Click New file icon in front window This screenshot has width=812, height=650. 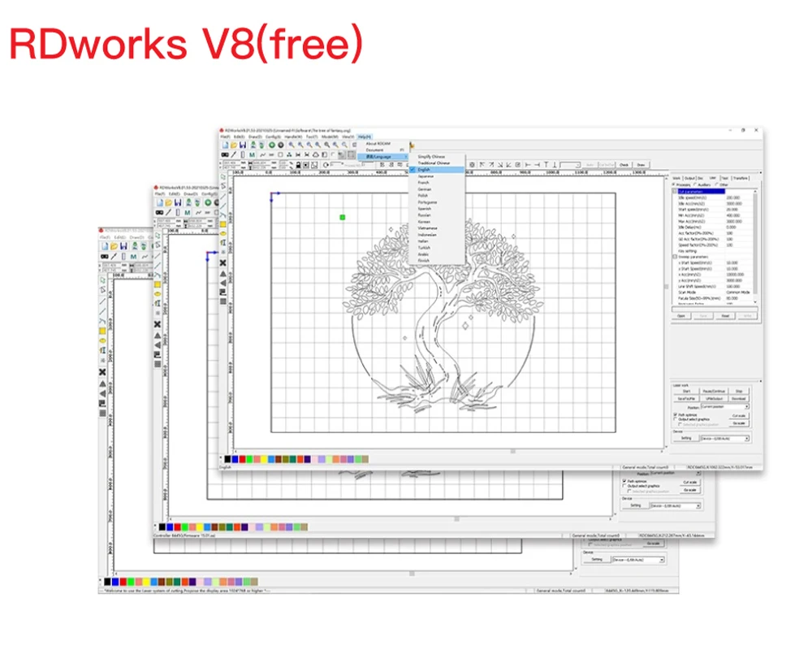click(225, 145)
